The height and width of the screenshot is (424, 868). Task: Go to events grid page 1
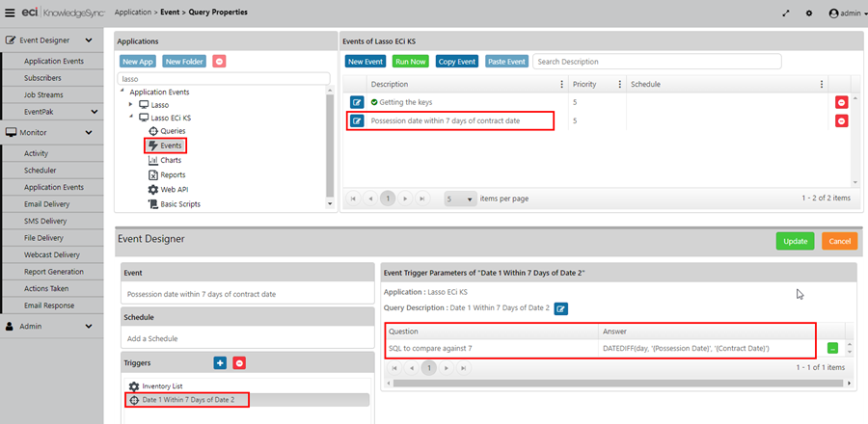tap(388, 199)
